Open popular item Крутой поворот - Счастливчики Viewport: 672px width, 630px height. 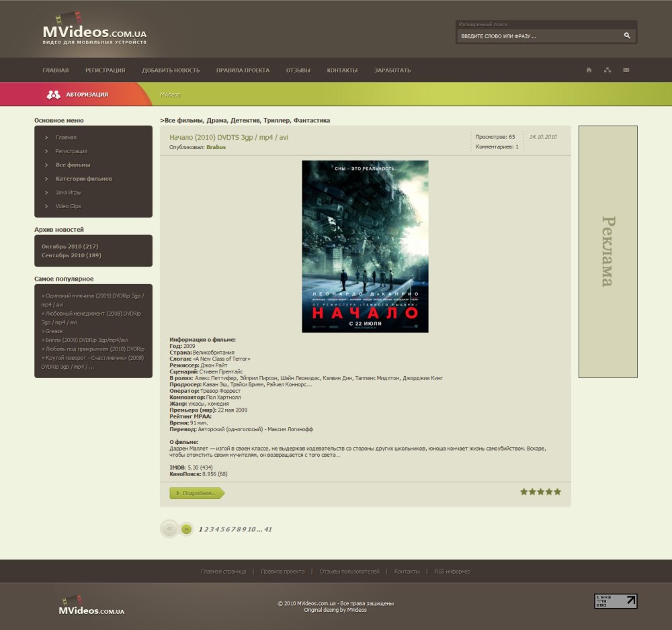coord(93,362)
